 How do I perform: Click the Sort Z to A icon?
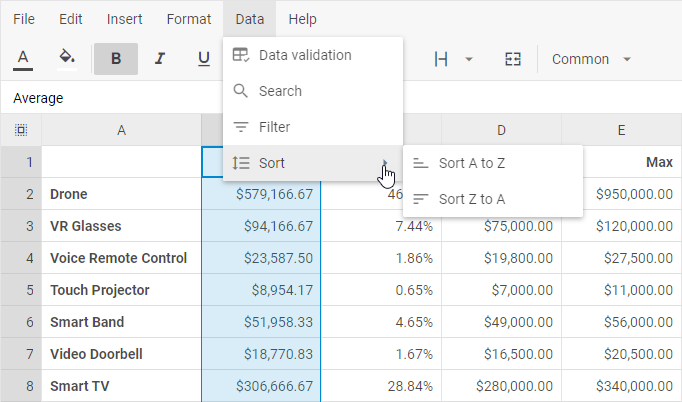(421, 199)
